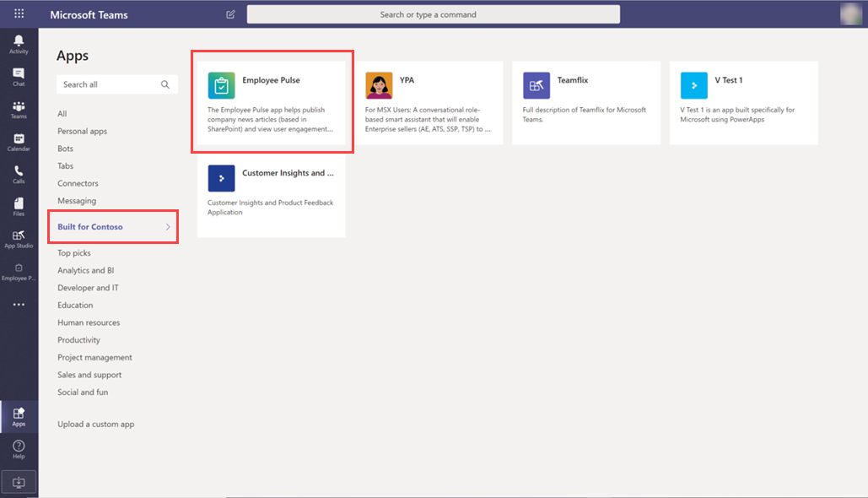
Task: Select Sales and support category
Action: pos(89,375)
